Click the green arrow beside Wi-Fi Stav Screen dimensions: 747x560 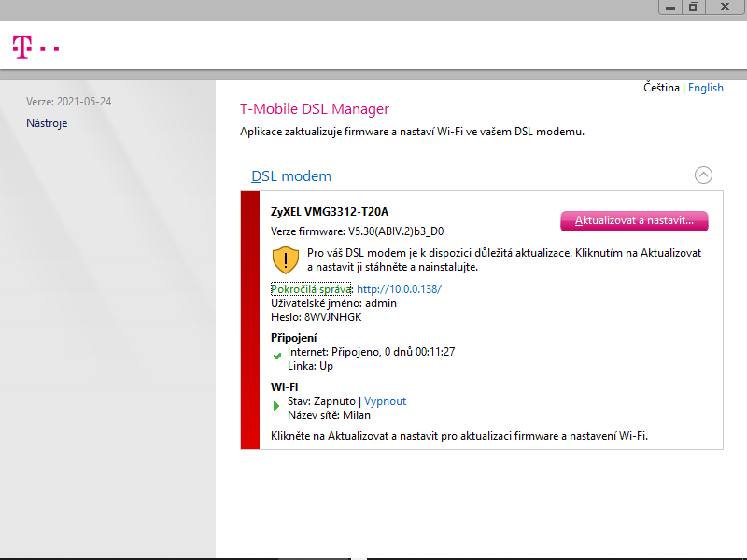pyautogui.click(x=275, y=406)
